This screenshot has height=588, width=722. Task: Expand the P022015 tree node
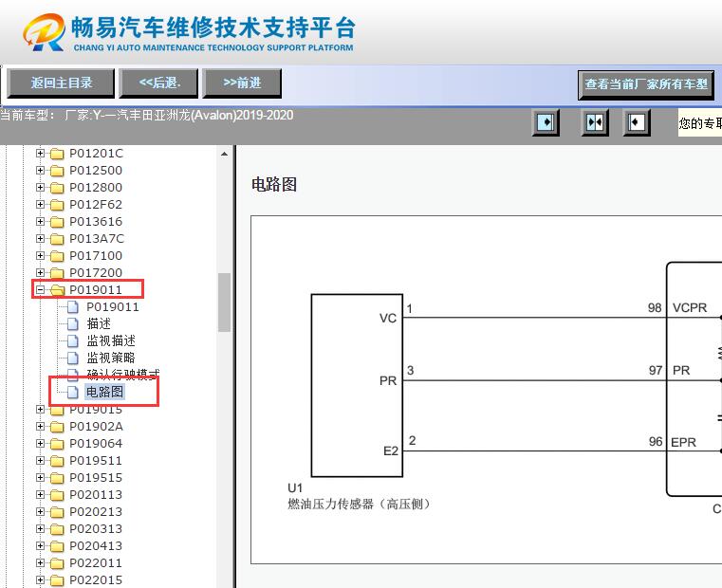(x=40, y=579)
